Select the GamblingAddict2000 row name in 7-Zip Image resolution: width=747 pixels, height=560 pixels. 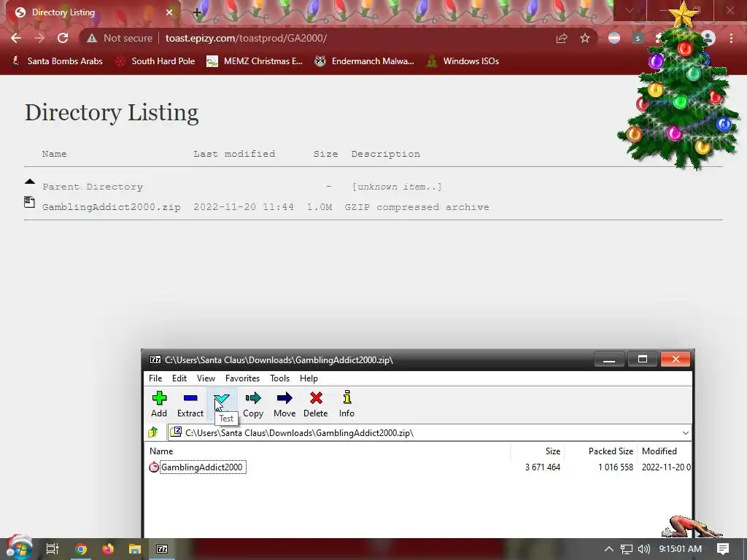tap(202, 467)
